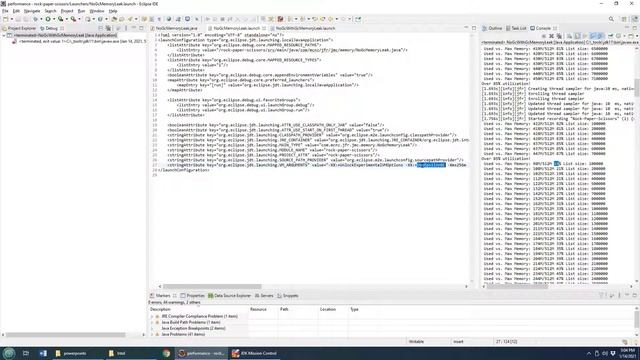Click the Pin Console icon
This screenshot has height=360, width=640.
pyautogui.click(x=611, y=36)
